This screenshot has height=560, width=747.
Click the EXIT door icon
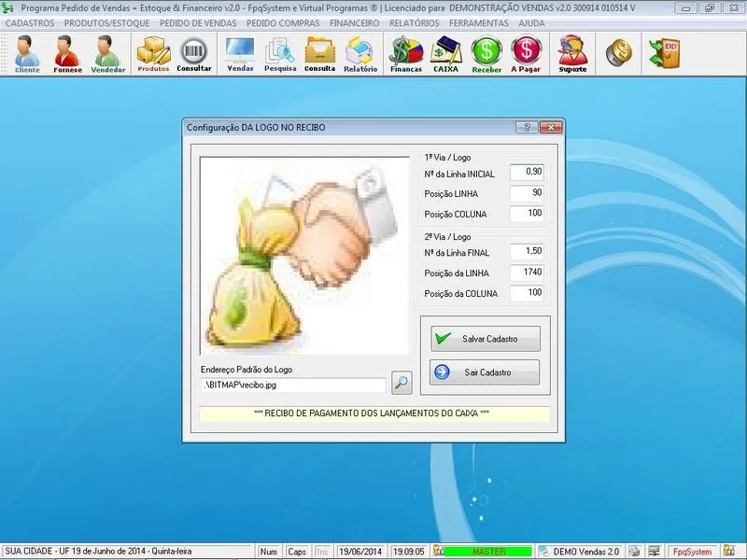click(x=669, y=52)
